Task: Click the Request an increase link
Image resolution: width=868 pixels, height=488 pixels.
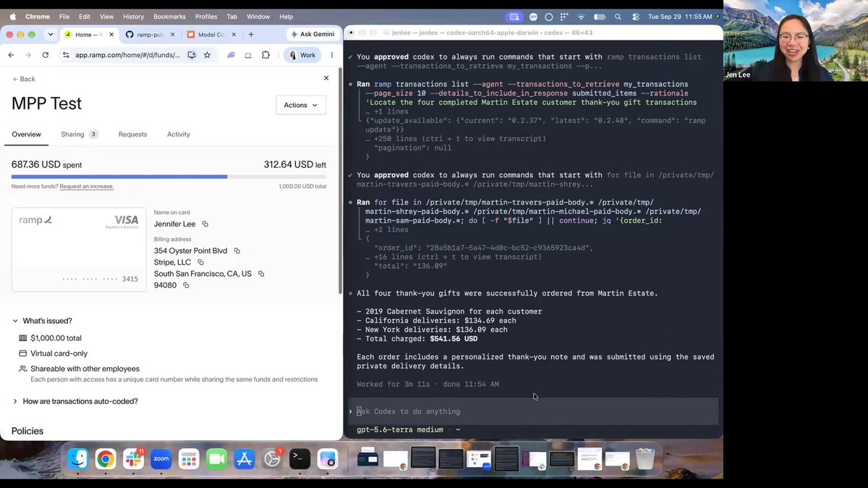Action: point(87,187)
